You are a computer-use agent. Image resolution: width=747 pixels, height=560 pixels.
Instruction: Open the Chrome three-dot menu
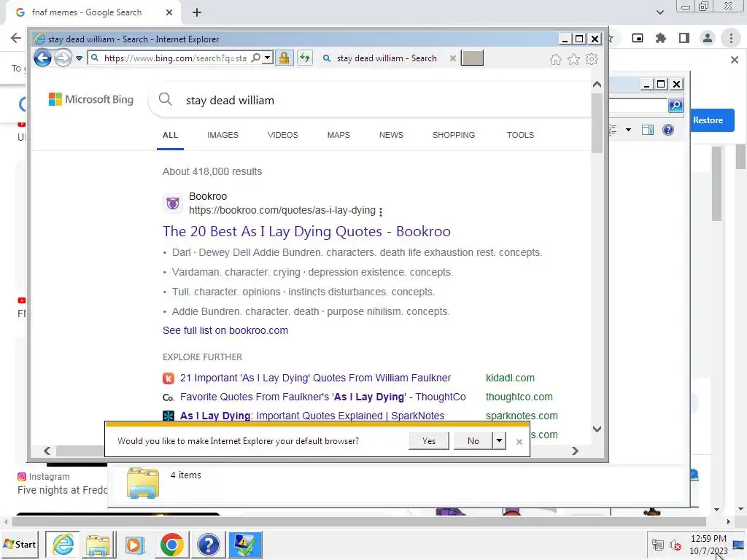[731, 38]
